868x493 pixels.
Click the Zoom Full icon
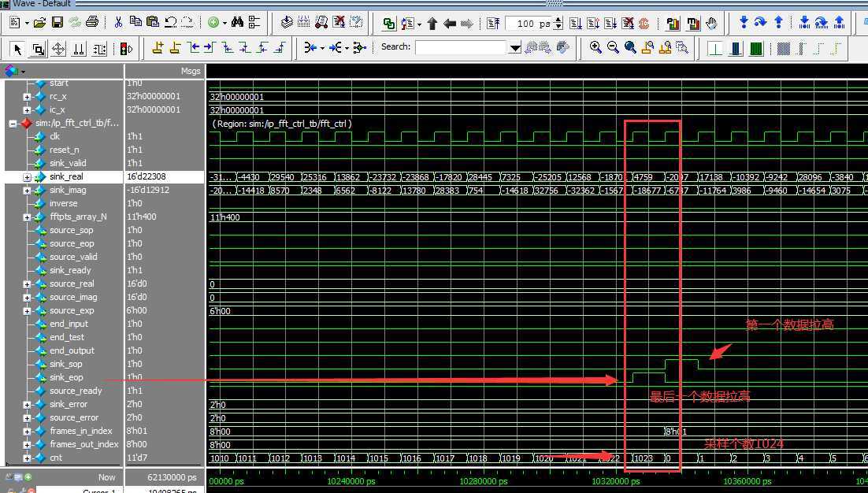pos(630,48)
